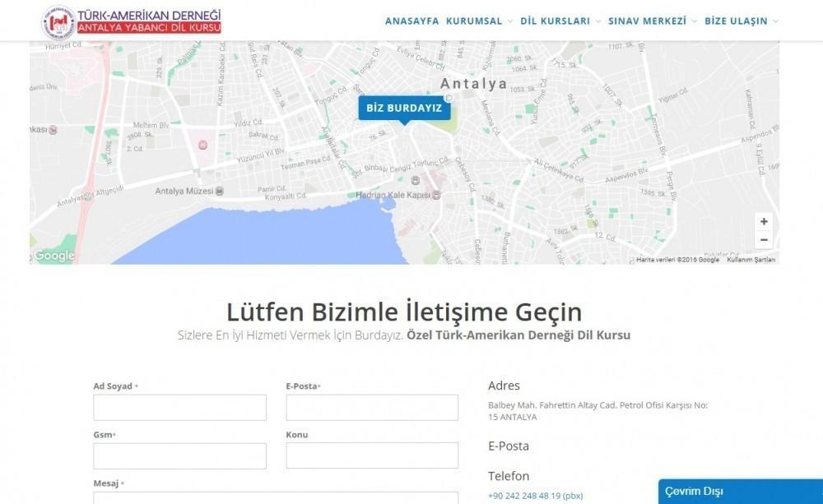Expand the SINAV MERKEZİ dropdown arrow

point(695,21)
